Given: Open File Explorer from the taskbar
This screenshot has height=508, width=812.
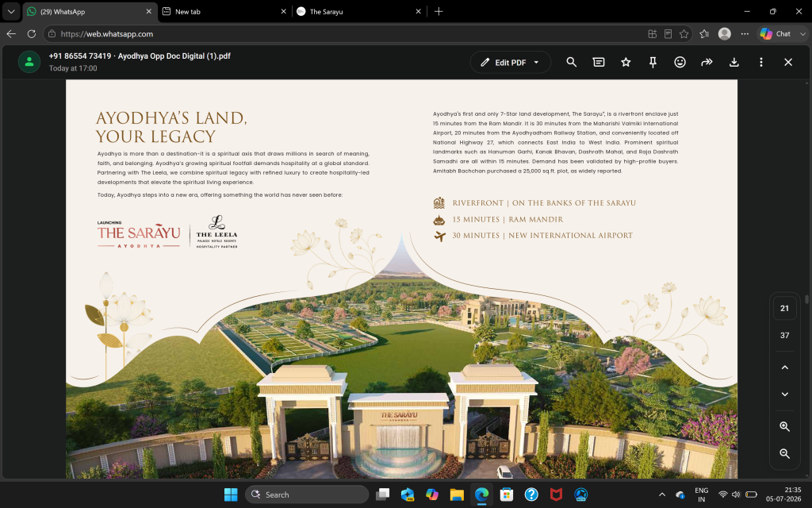Looking at the screenshot, I should point(456,495).
